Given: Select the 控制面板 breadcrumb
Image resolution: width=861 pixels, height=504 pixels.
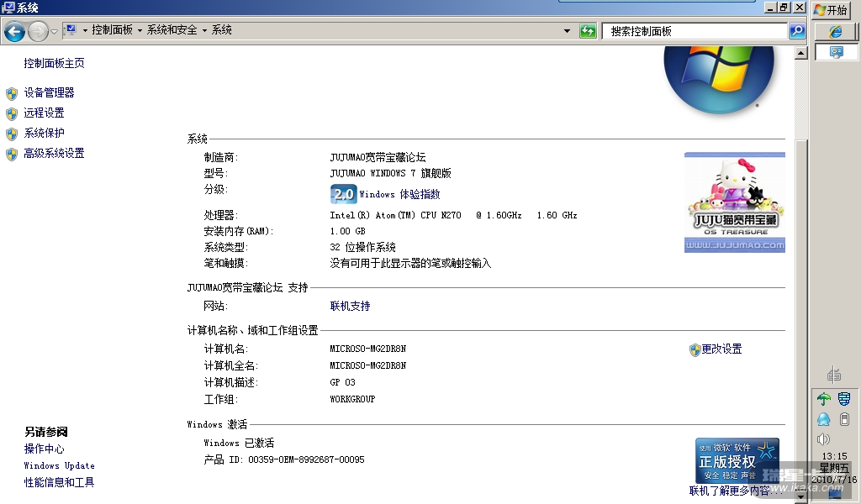Looking at the screenshot, I should click(x=112, y=29).
